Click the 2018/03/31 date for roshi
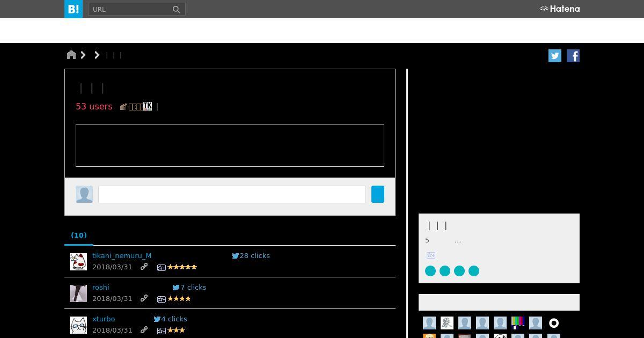Screen dimensions: 644x338 112,298
